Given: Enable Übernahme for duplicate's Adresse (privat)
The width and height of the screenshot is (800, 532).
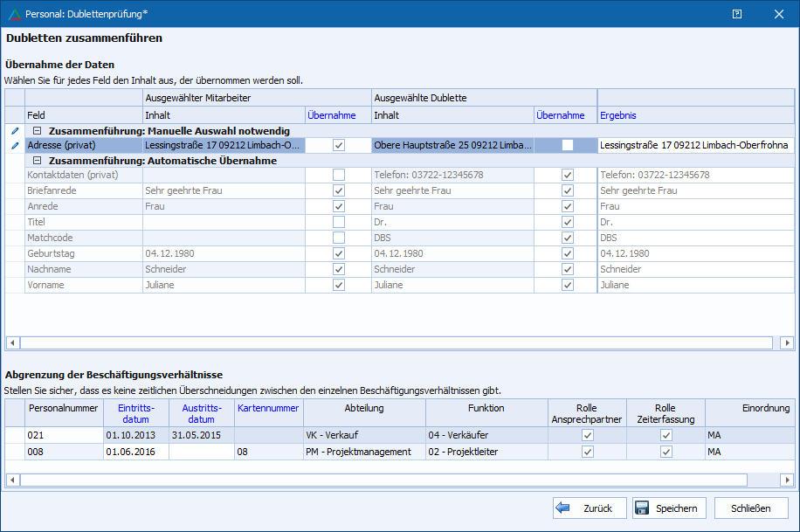Looking at the screenshot, I should pyautogui.click(x=568, y=145).
